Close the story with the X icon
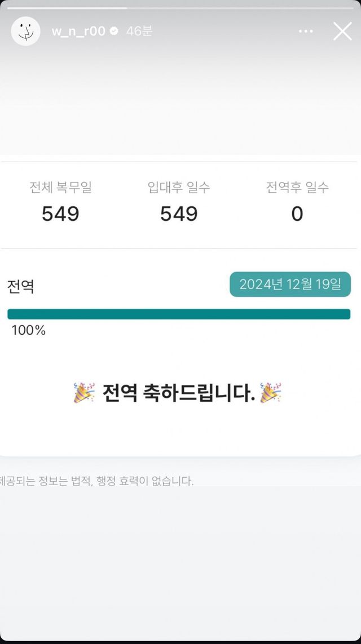 [x=342, y=32]
